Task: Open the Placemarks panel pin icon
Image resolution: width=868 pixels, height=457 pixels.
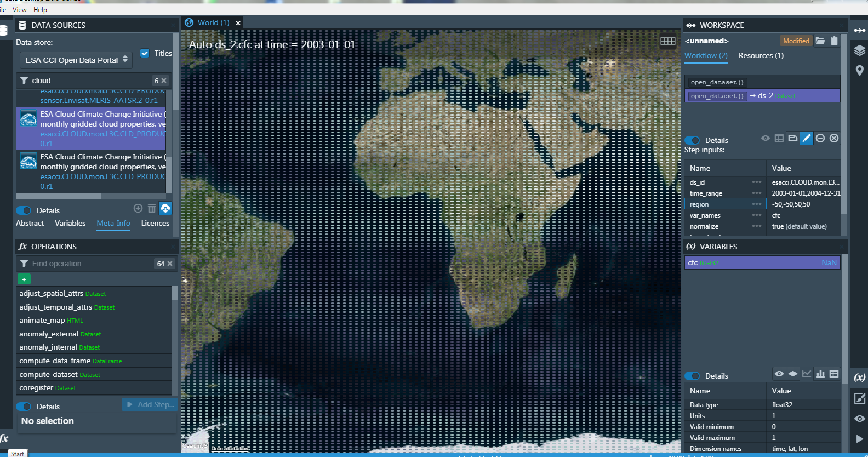Action: pos(859,71)
